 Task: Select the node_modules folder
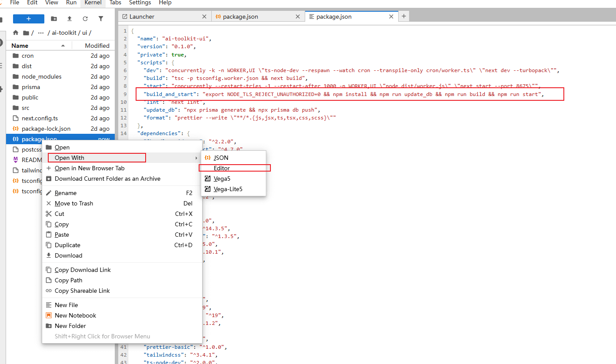coord(60,76)
